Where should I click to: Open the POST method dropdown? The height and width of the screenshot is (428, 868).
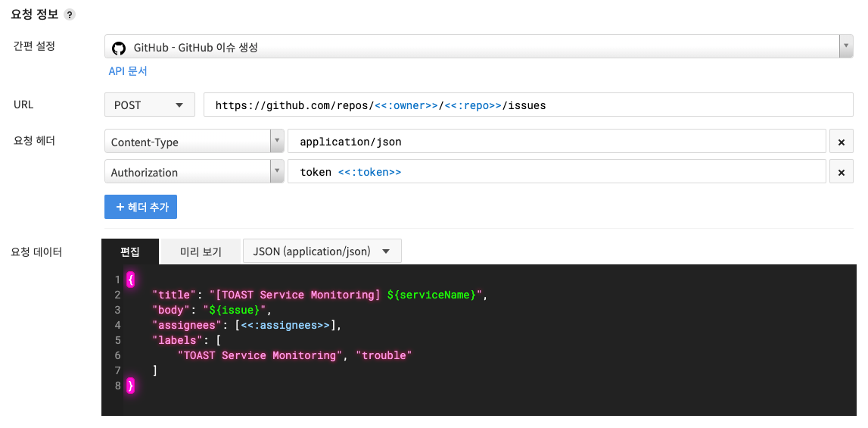click(150, 105)
